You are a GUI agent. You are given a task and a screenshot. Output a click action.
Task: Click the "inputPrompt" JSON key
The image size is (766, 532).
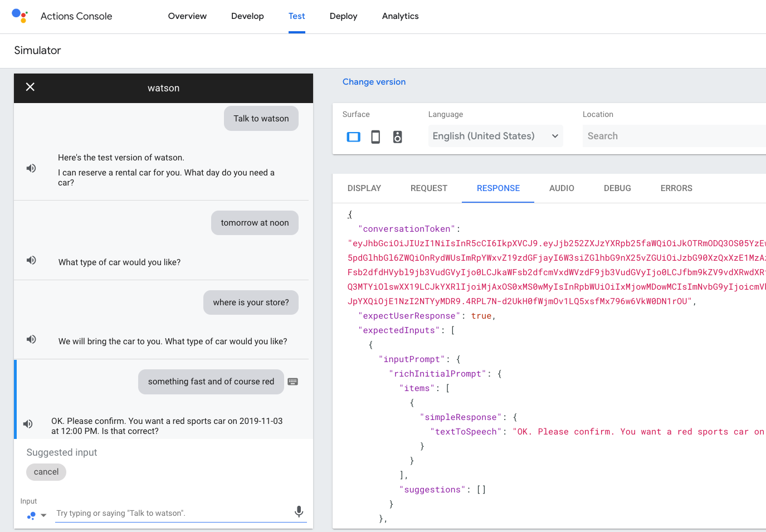pyautogui.click(x=412, y=359)
